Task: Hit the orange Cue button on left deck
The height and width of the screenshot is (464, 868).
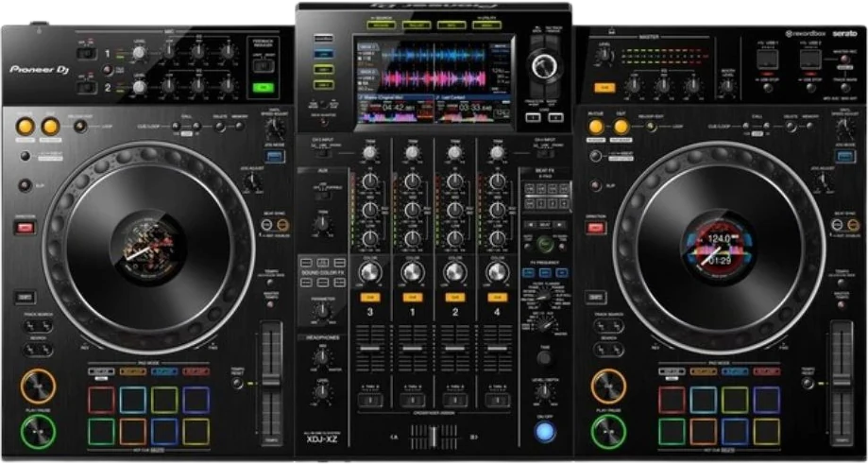Action: click(38, 386)
